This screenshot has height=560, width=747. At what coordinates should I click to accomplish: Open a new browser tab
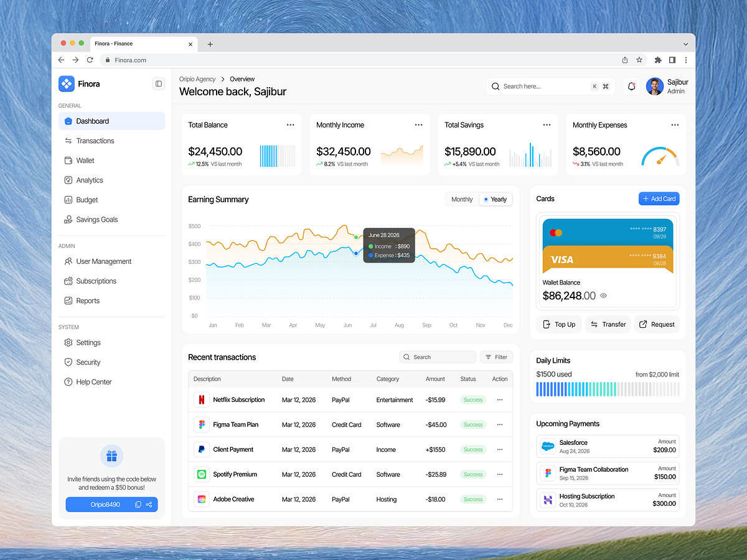210,44
